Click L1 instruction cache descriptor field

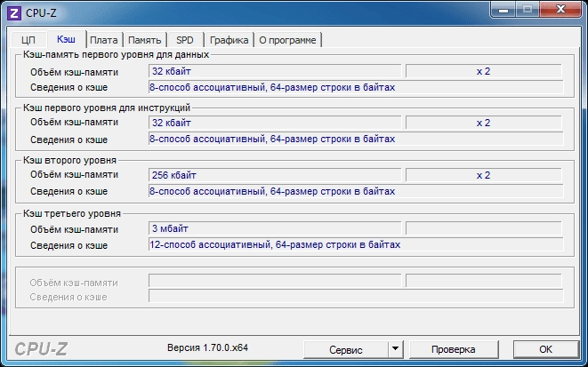pos(356,139)
